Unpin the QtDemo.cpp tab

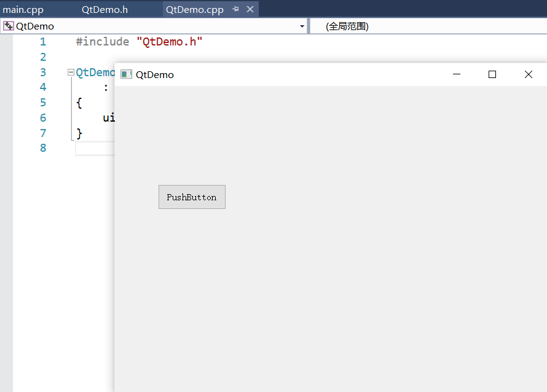(235, 9)
